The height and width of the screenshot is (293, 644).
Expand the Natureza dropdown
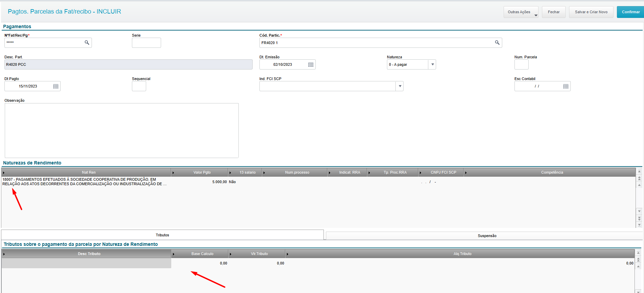[432, 64]
